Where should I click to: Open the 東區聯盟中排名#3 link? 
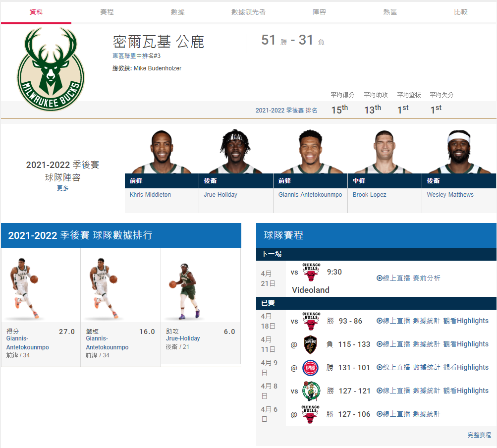click(x=136, y=56)
